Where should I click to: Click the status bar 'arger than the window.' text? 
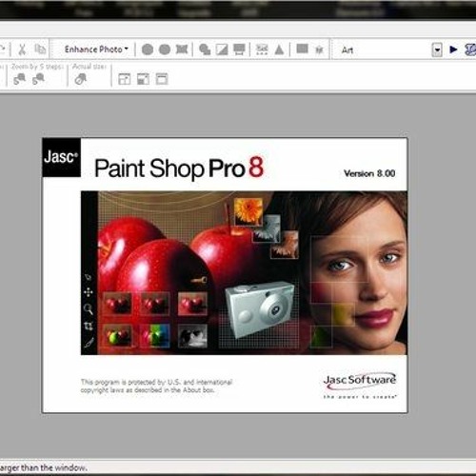point(44,467)
